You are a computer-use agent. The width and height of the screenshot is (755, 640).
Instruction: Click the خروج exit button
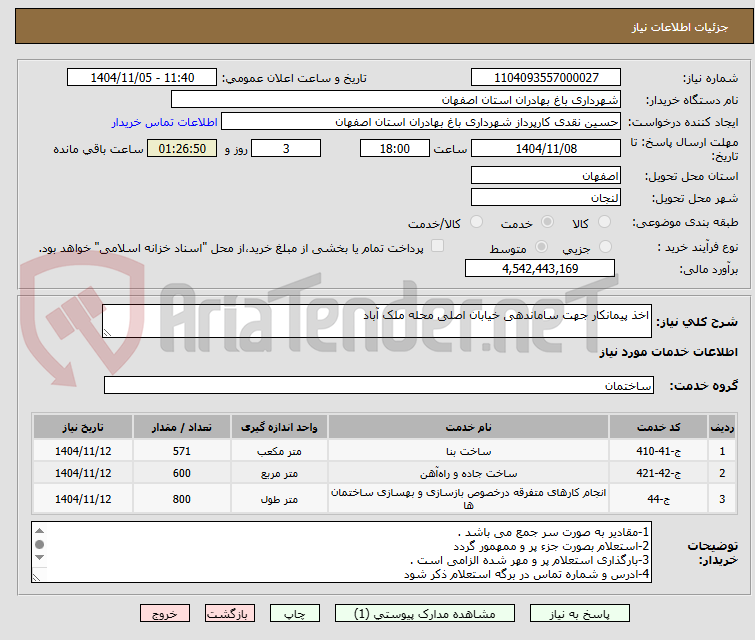(165, 614)
